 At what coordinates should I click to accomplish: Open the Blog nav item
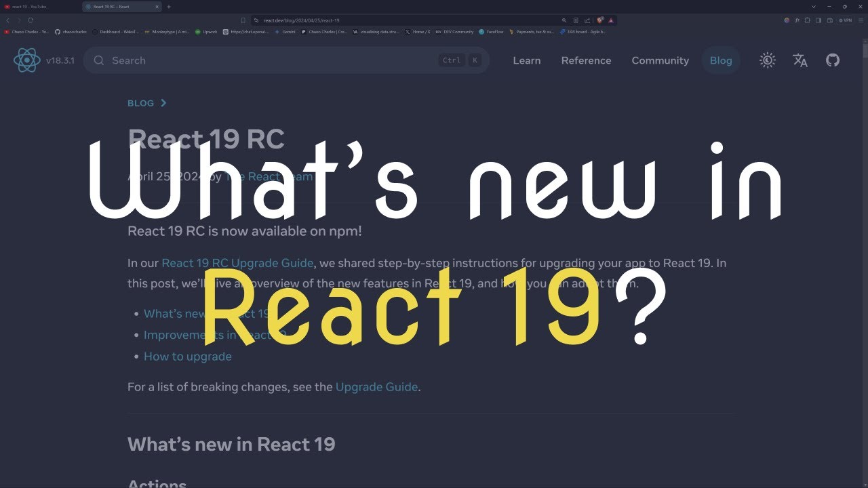(x=721, y=60)
